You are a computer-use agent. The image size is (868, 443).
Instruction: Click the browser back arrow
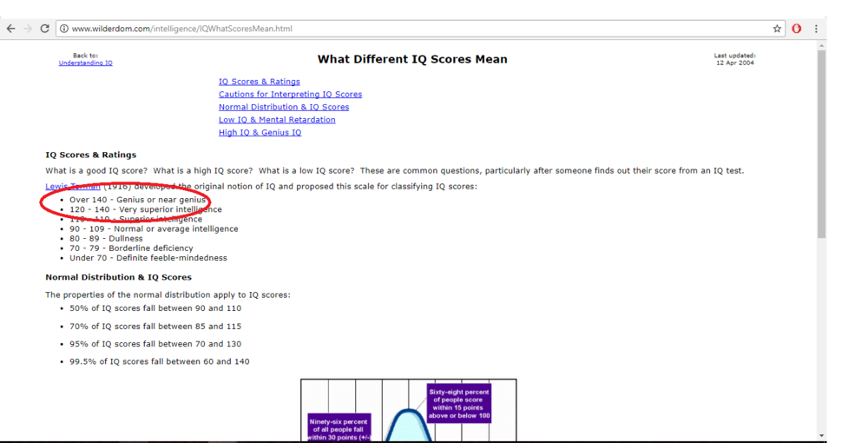[10, 29]
